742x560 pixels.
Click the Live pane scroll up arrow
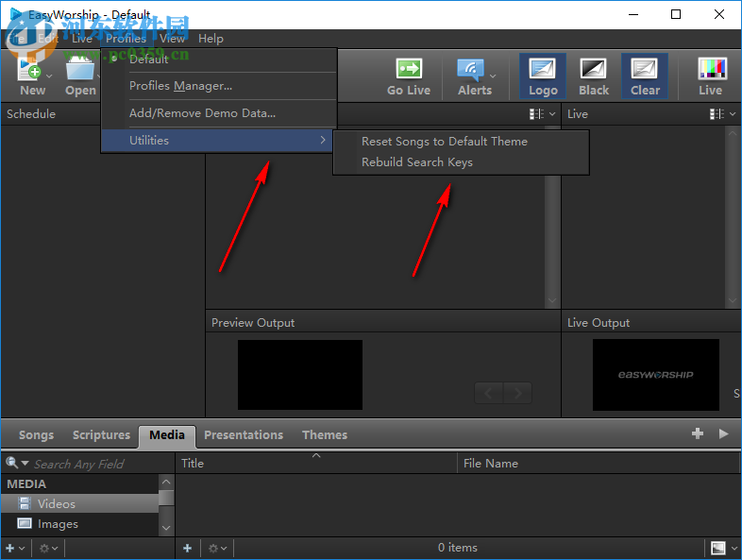(732, 134)
